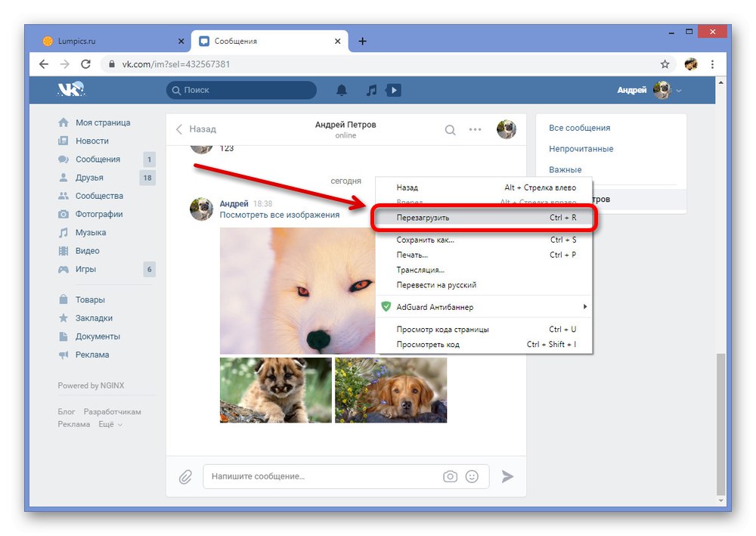Close the Lumpics.ru tab
The image size is (756, 536).
pos(181,42)
